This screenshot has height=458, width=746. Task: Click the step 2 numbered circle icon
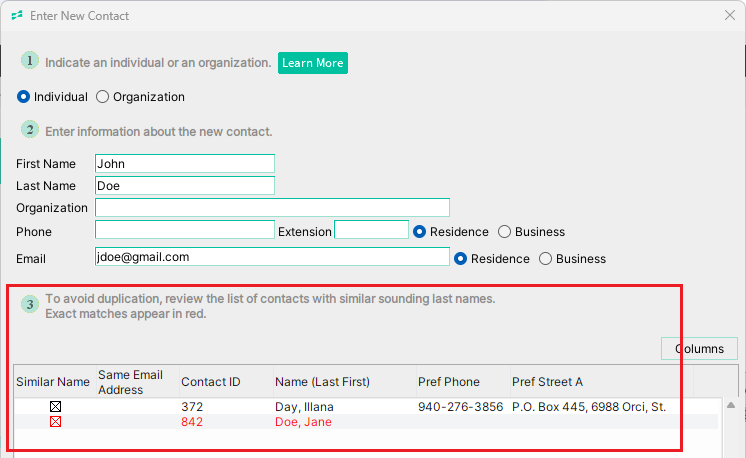[x=29, y=130]
